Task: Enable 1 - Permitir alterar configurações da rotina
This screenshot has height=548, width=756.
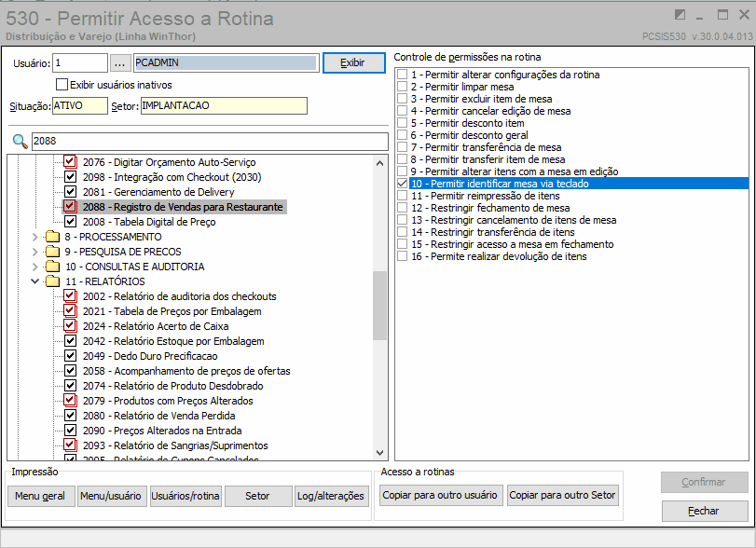Action: click(x=402, y=75)
